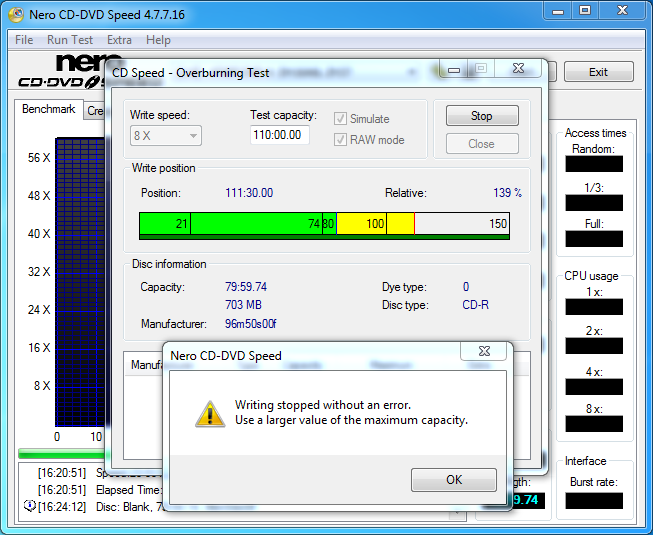Viewport: 653px width, 535px height.
Task: Minimize the main Nero CD-DVD Speed window
Action: click(x=558, y=10)
